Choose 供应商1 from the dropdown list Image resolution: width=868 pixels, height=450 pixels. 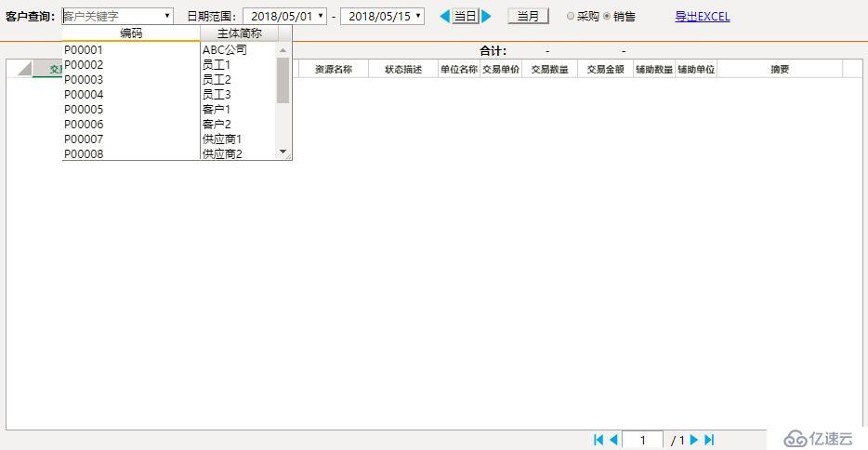[222, 139]
